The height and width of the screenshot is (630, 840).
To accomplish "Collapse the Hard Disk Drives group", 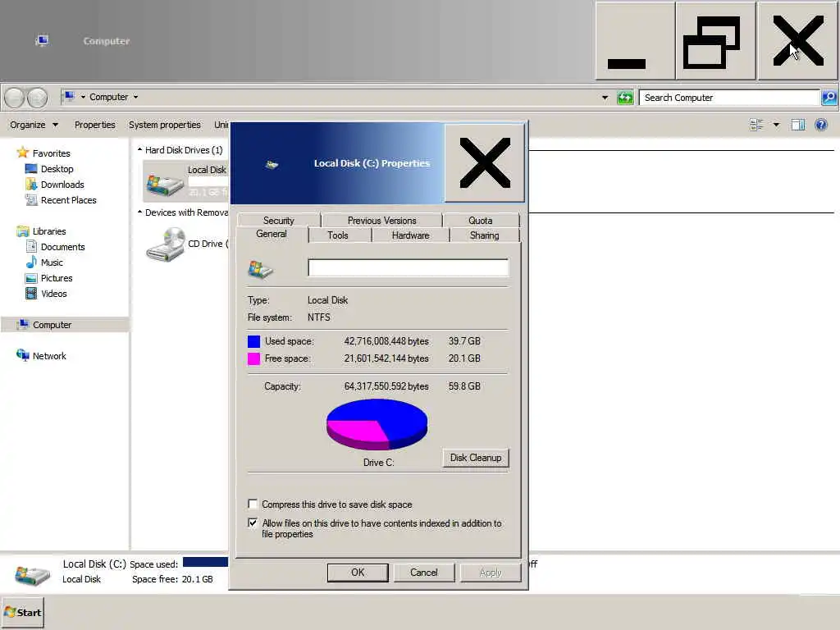I will [x=139, y=150].
